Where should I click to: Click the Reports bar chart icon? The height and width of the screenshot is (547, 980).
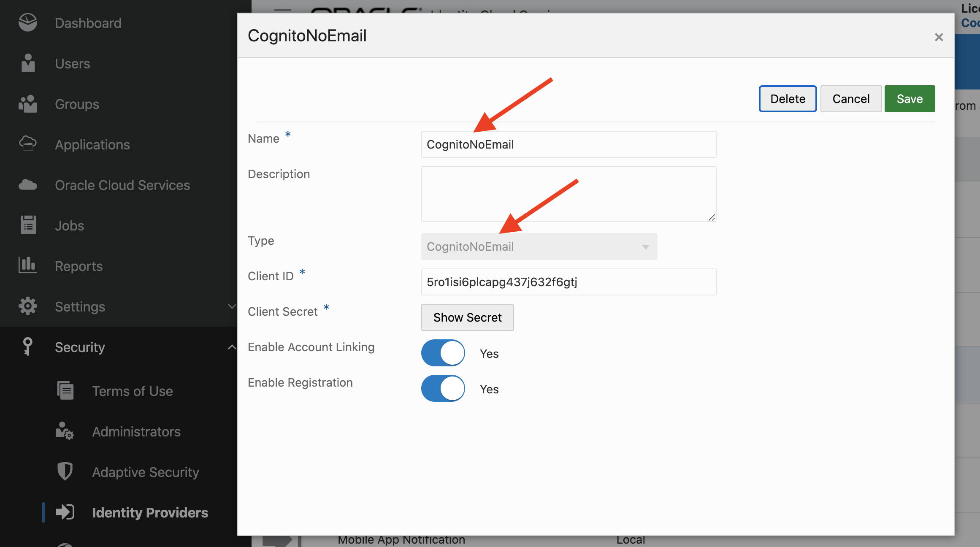pyautogui.click(x=28, y=265)
